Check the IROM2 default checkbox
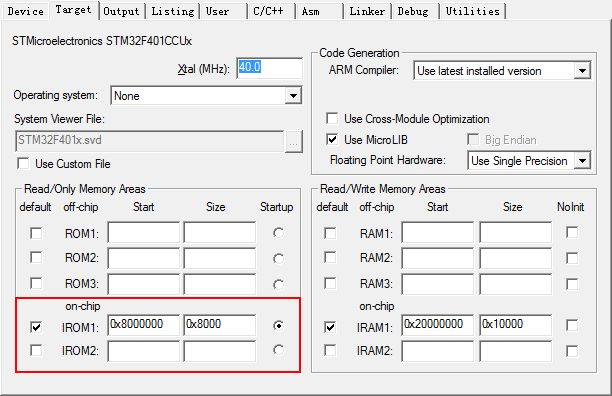612x396 pixels. (x=36, y=350)
